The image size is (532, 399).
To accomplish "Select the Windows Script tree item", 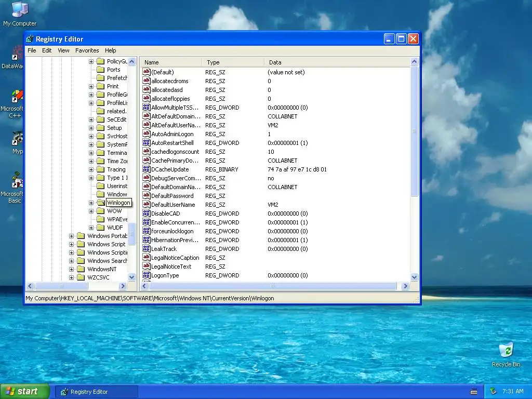I will click(x=106, y=244).
